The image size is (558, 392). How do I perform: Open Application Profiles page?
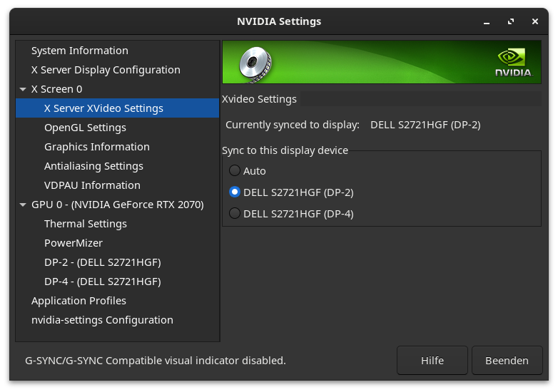(118, 301)
